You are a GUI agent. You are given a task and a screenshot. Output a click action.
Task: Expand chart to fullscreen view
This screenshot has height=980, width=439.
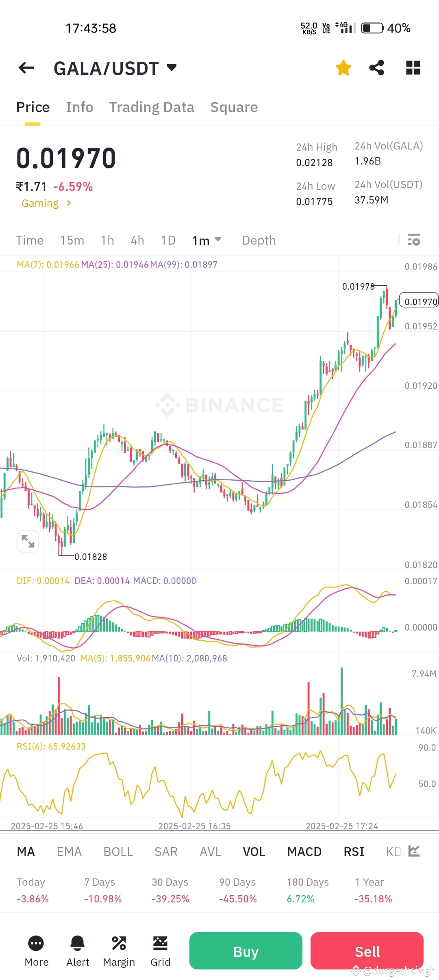(x=28, y=541)
